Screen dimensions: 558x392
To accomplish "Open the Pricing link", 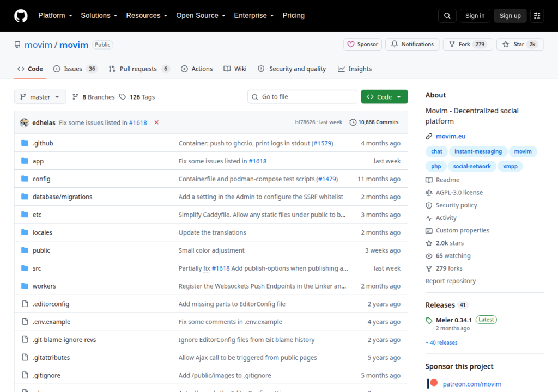I will coord(294,16).
